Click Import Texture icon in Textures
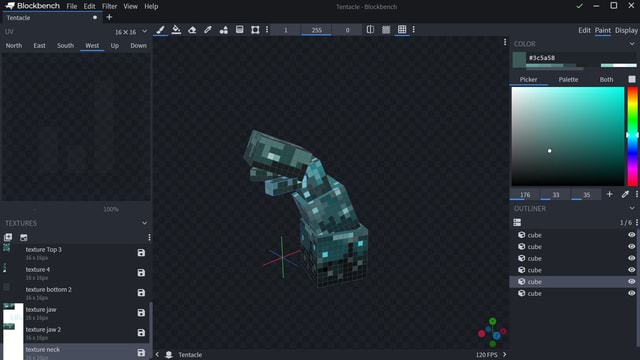Image resolution: width=640 pixels, height=360 pixels. pos(24,237)
